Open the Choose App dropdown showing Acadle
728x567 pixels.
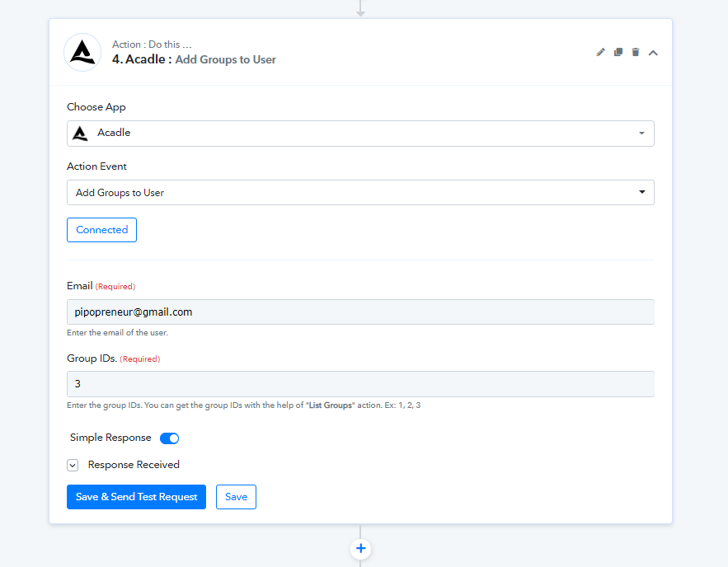[x=360, y=134]
